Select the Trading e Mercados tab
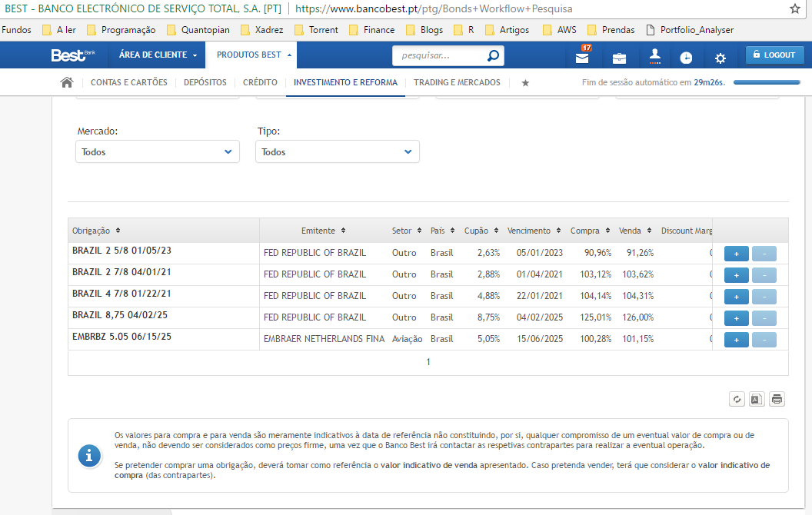The image size is (812, 515). pyautogui.click(x=457, y=82)
